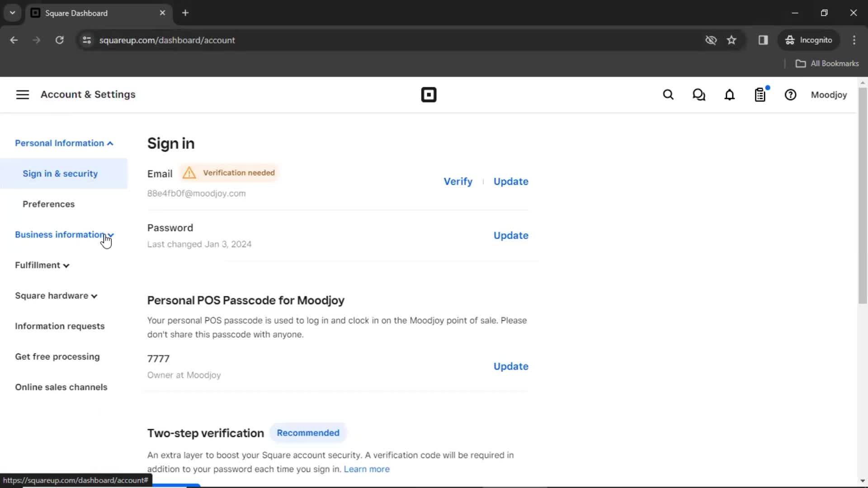Screen dimensions: 868x488
Task: Click the email address input field
Action: click(197, 193)
